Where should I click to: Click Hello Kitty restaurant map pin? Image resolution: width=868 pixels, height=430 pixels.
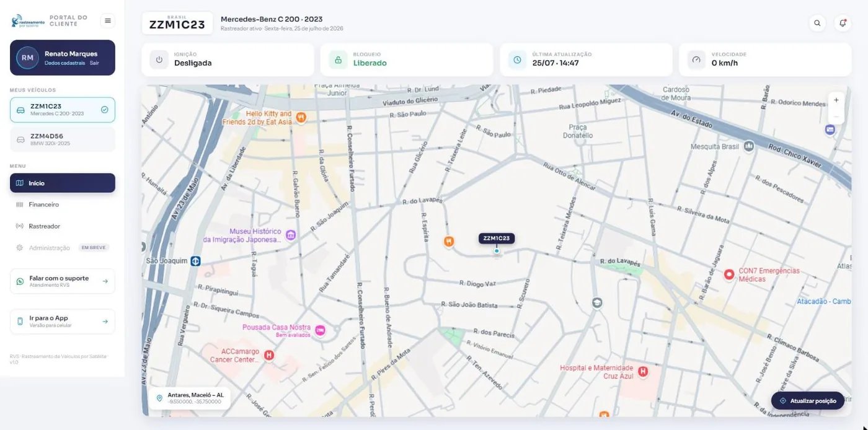[x=301, y=117]
